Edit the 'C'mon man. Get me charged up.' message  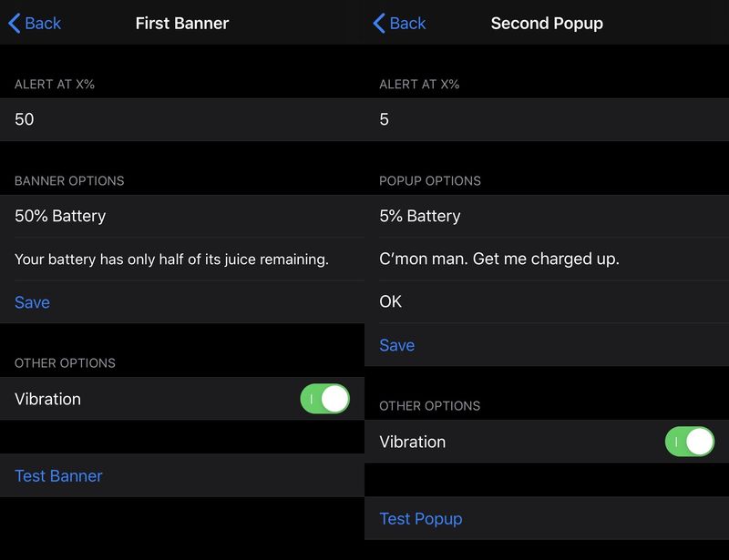coord(547,259)
